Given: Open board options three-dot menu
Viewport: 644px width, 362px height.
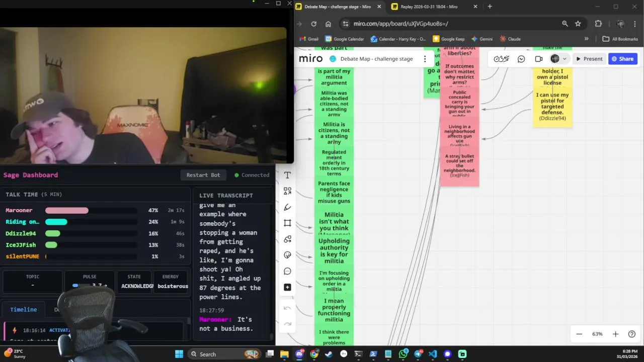Looking at the screenshot, I should point(425,59).
